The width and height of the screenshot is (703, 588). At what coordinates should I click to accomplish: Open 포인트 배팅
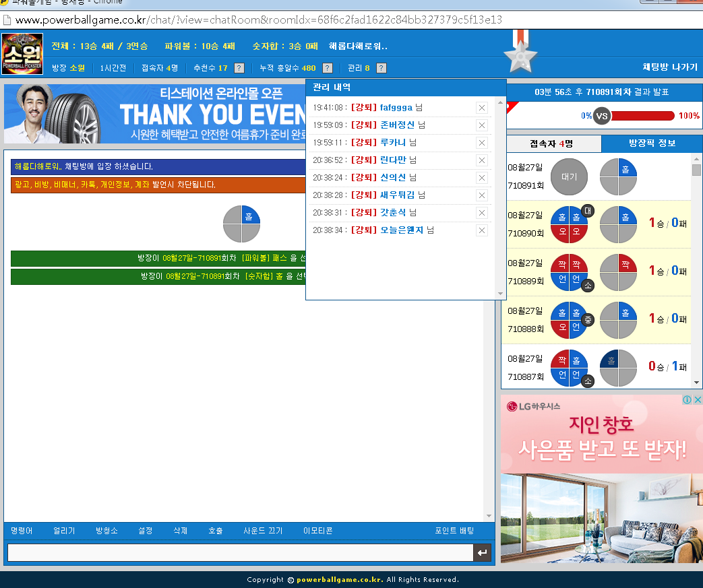pyautogui.click(x=454, y=531)
